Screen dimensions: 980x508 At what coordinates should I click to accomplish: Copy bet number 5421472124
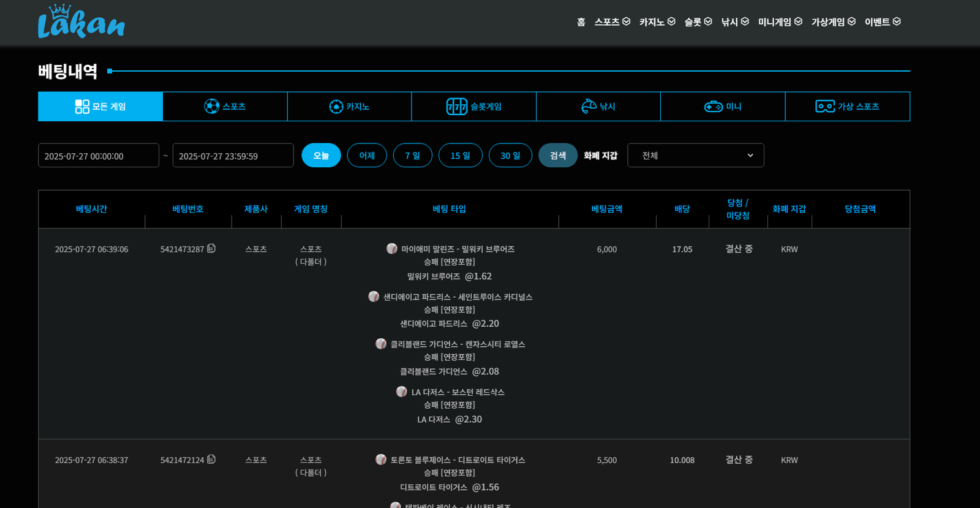tap(211, 460)
